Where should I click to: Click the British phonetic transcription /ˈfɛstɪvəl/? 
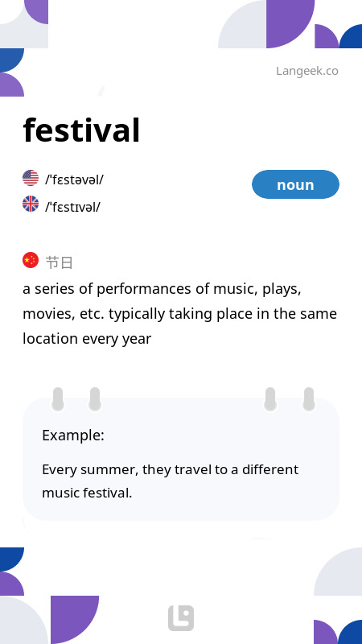(72, 207)
